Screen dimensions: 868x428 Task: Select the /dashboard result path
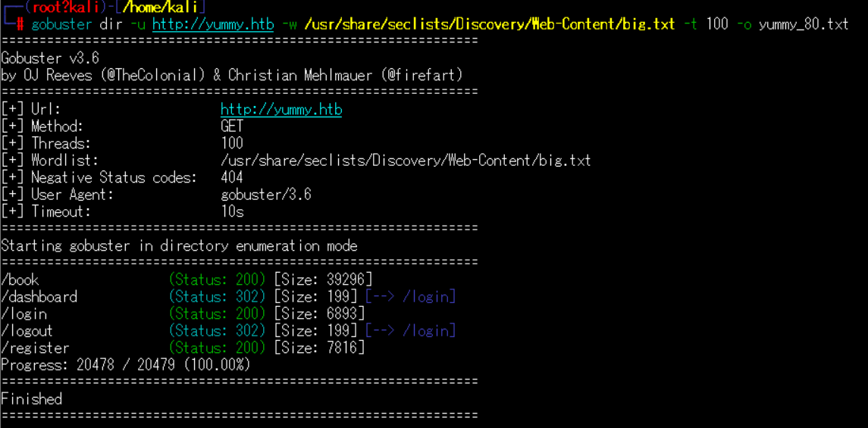[x=39, y=297]
